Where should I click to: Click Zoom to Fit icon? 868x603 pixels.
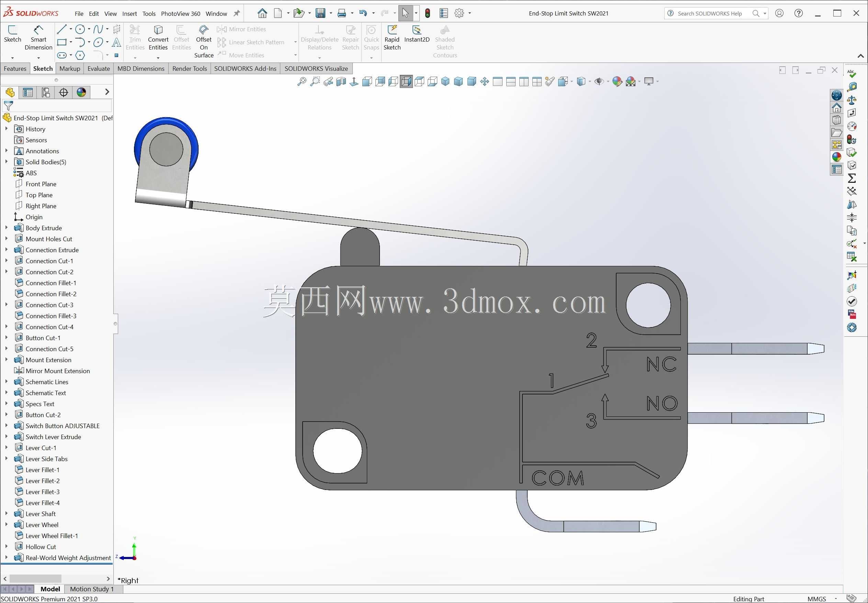coord(302,82)
